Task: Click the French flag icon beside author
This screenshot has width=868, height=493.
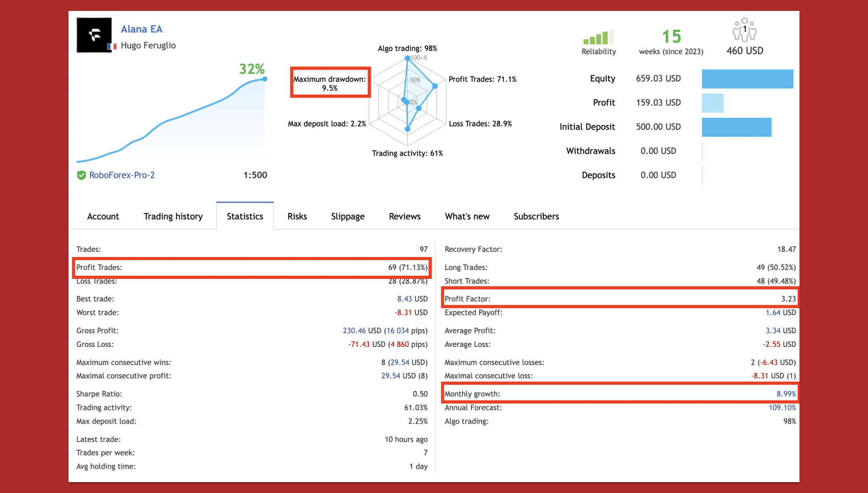Action: (112, 46)
